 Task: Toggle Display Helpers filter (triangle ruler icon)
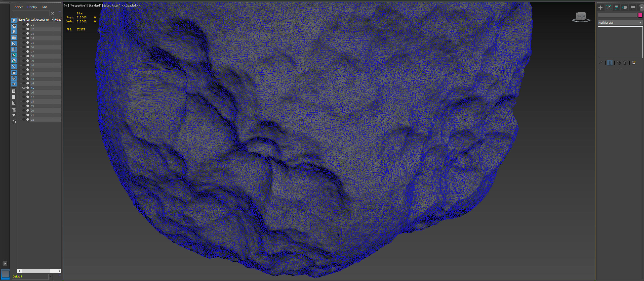pyautogui.click(x=14, y=43)
